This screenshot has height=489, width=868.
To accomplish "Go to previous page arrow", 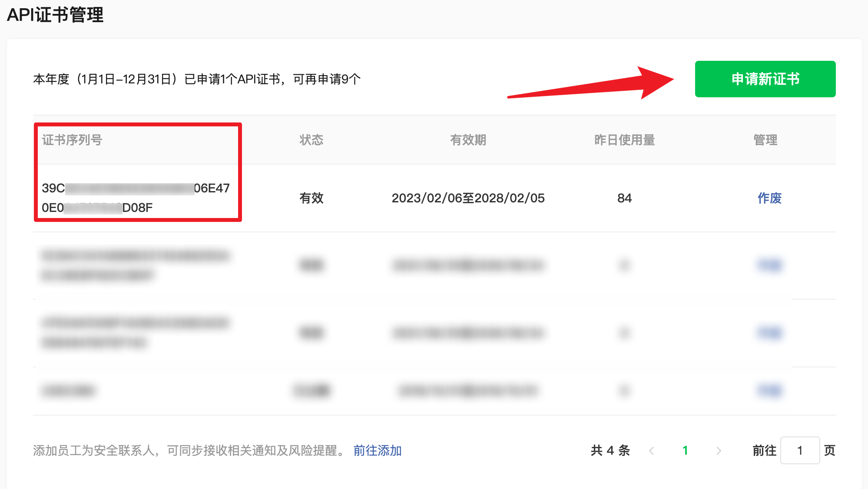I will point(651,451).
